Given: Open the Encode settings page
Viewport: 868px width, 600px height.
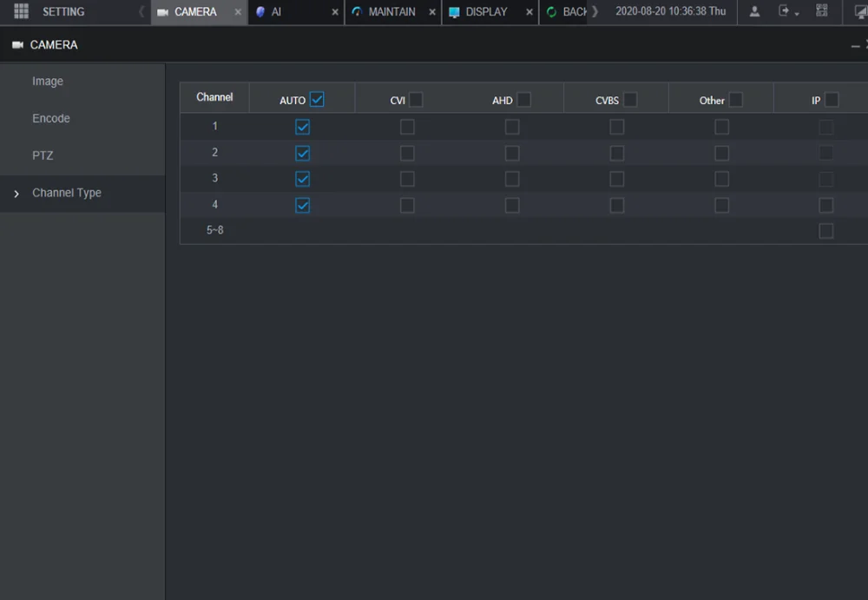Looking at the screenshot, I should [x=82, y=119].
